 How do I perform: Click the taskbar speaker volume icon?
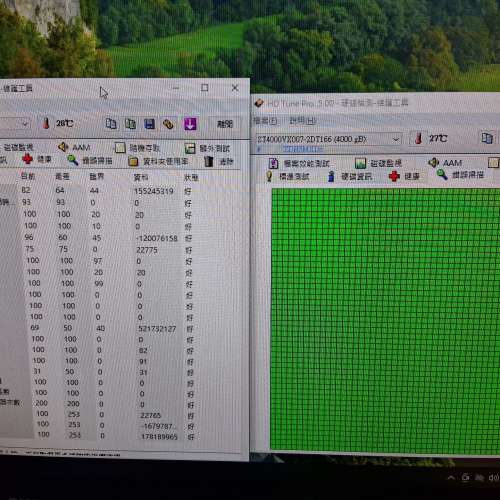coord(493,478)
